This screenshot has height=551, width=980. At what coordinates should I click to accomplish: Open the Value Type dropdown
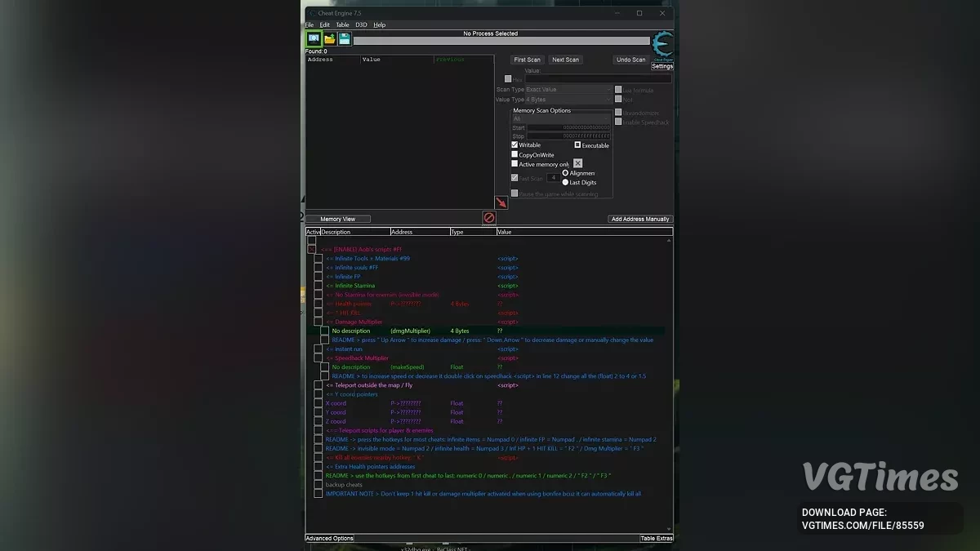point(568,100)
